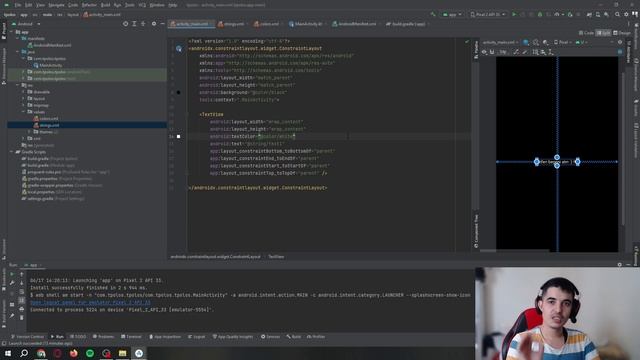Open the design preview device Pixel dropdown

click(x=562, y=42)
